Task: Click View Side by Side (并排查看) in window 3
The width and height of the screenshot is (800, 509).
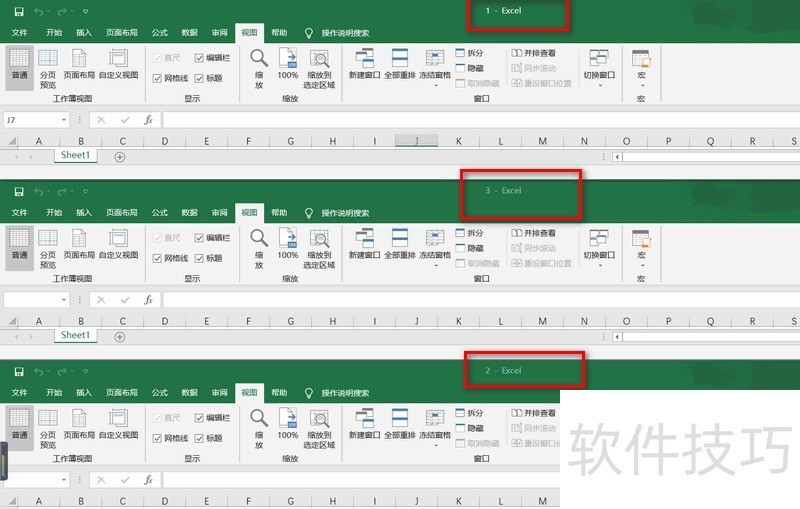Action: [534, 233]
